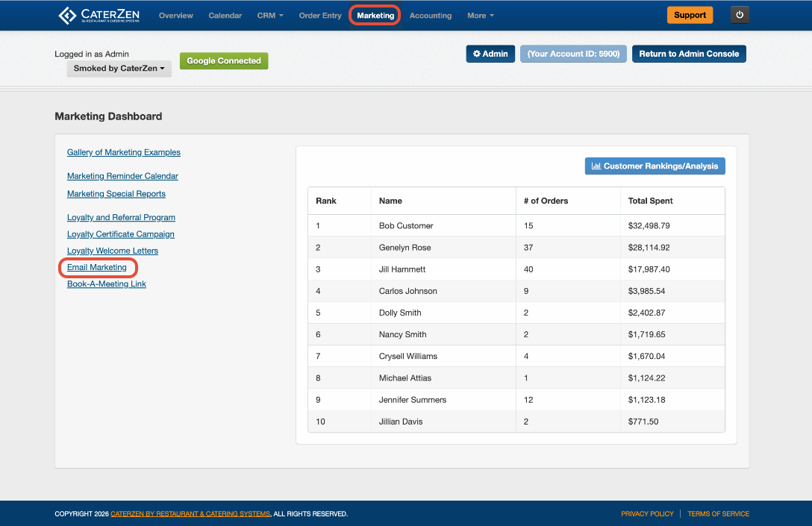
Task: Open the Smoked by CaterZen account selector
Action: coord(119,69)
